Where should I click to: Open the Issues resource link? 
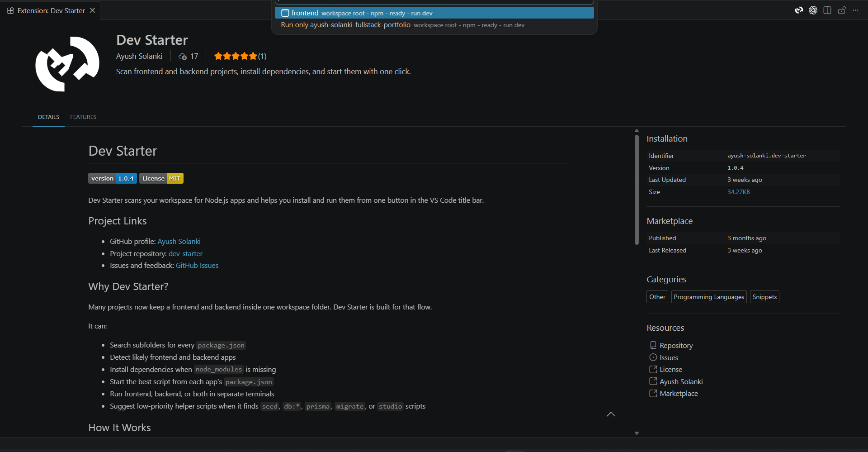pyautogui.click(x=669, y=358)
